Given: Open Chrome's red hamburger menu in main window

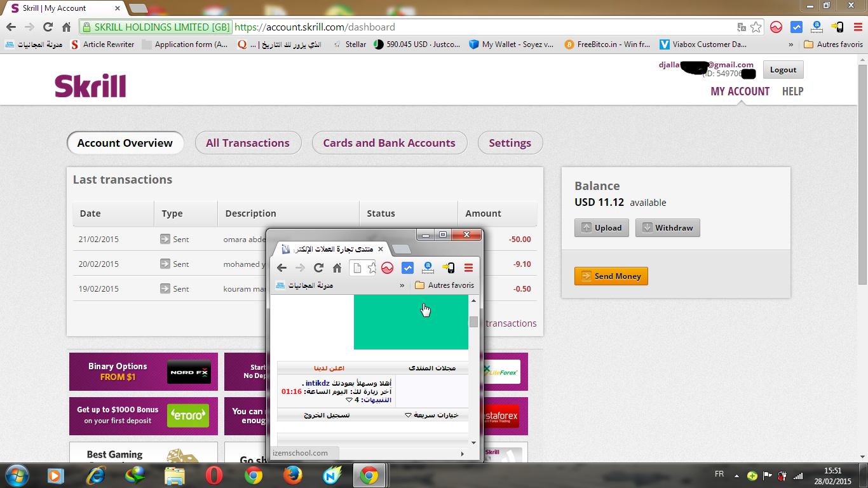Looking at the screenshot, I should point(858,27).
